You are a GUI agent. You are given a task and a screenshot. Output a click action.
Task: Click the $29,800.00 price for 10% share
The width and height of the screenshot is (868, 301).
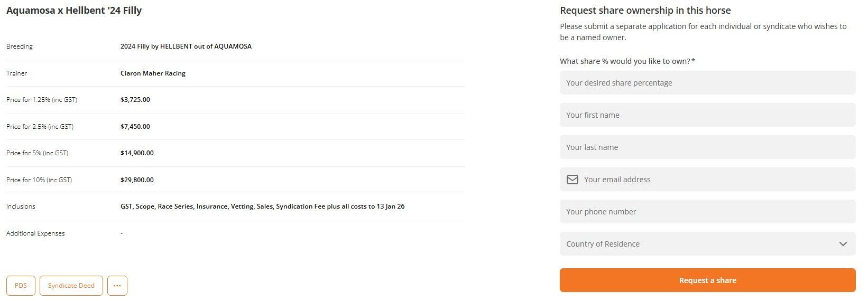tap(137, 180)
